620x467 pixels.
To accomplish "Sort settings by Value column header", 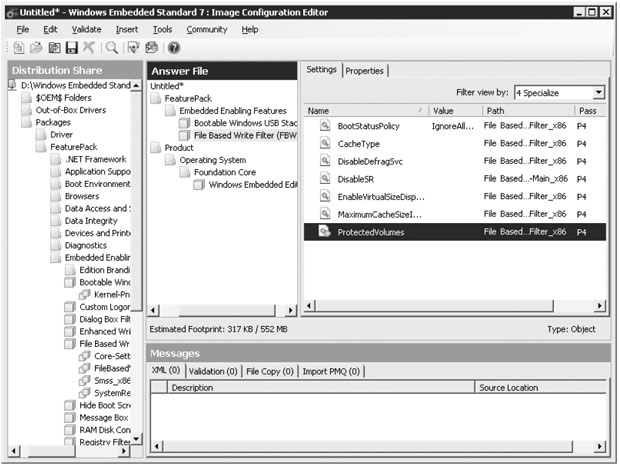I will (456, 111).
